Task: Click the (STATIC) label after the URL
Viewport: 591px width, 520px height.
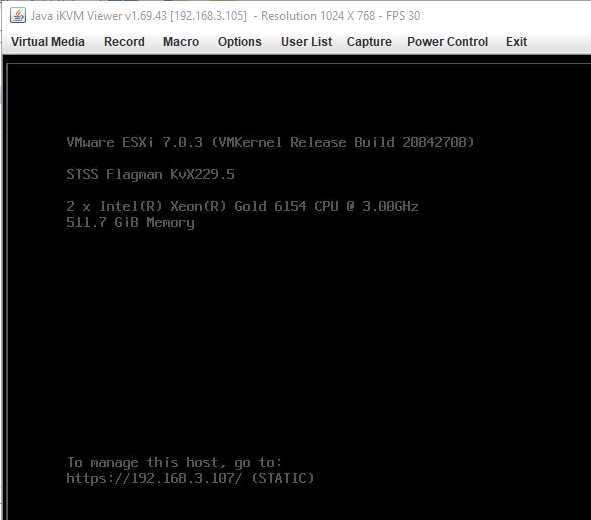Action: pos(283,479)
